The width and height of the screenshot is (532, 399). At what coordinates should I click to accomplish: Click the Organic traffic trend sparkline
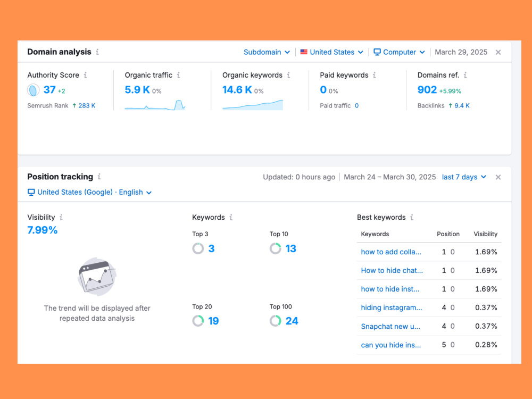(x=155, y=105)
